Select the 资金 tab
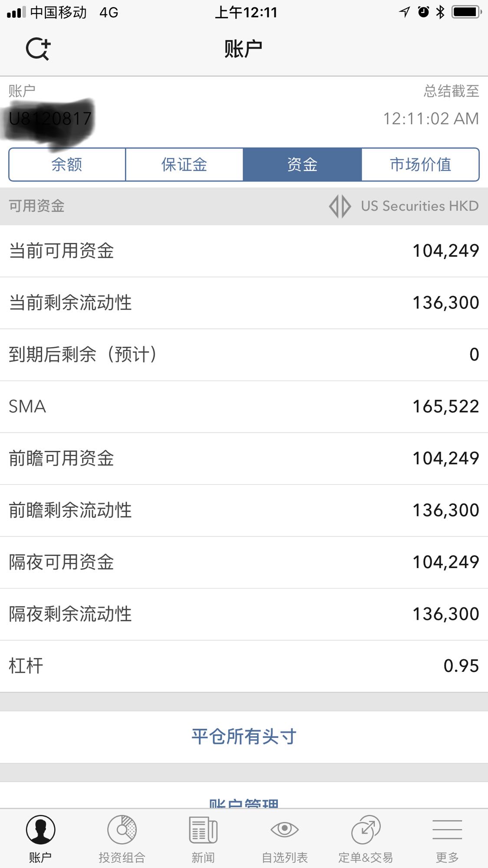Viewport: 488px width, 868px height. point(302,164)
